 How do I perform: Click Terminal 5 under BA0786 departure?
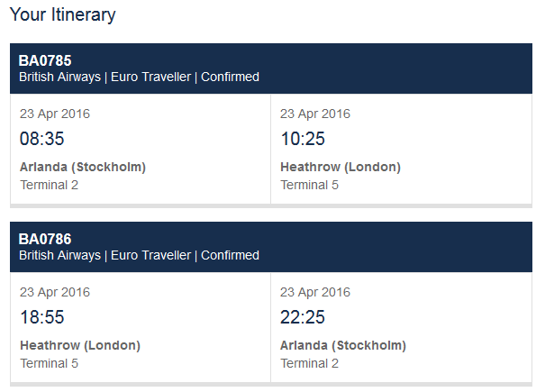click(50, 363)
